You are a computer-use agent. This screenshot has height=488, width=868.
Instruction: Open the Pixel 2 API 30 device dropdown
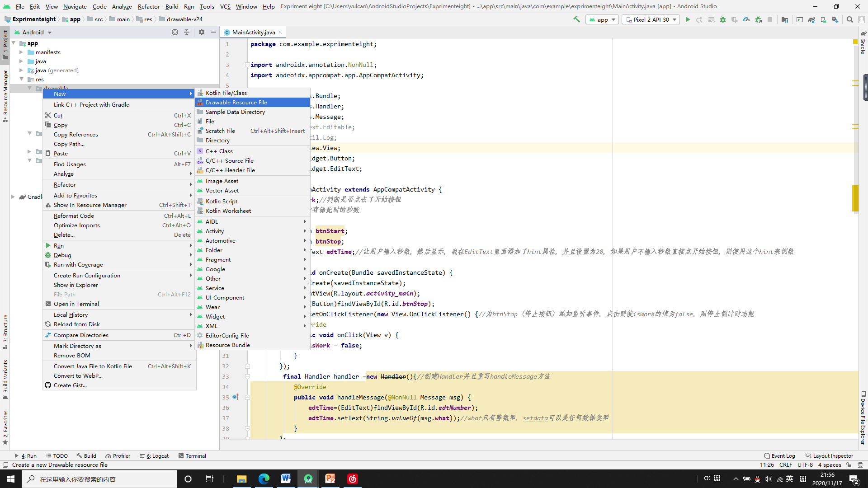point(651,19)
